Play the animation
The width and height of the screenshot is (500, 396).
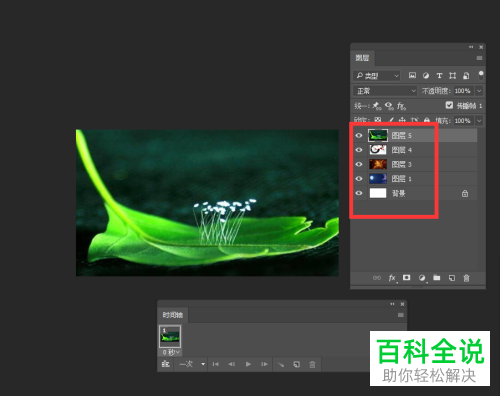click(248, 364)
